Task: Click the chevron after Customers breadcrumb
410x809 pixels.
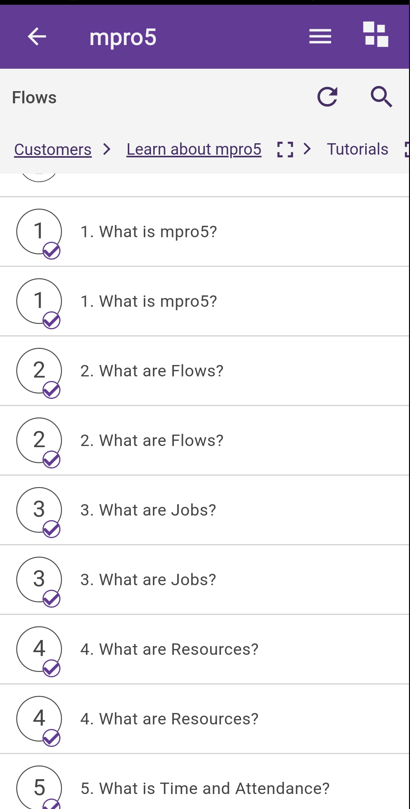Action: 107,150
